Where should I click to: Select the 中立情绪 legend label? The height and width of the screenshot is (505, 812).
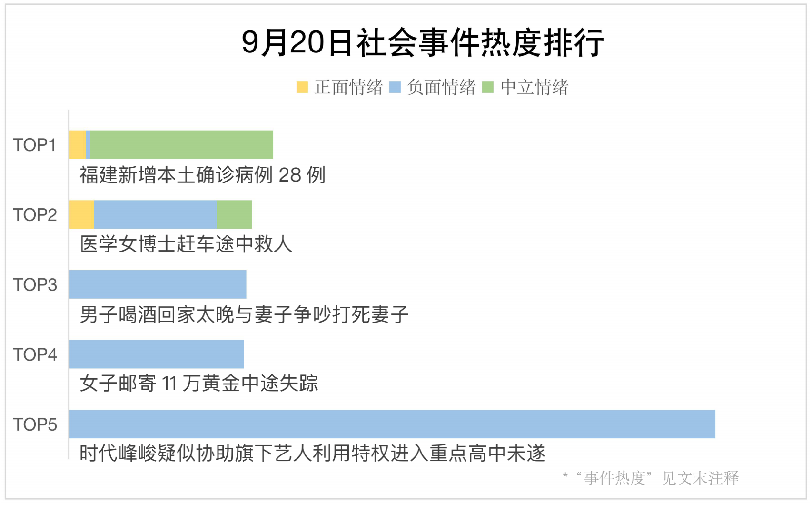pos(534,87)
